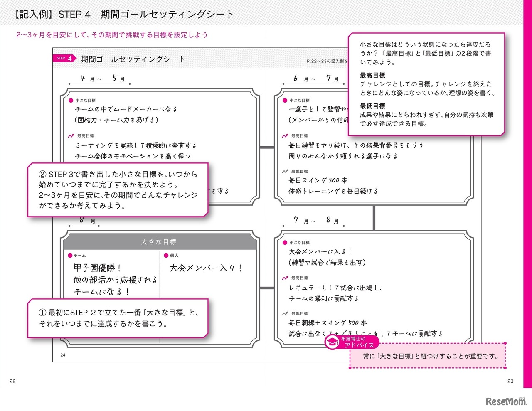Click the gray 大きな目標 header bar
This screenshot has height=411, width=532.
[x=159, y=242]
